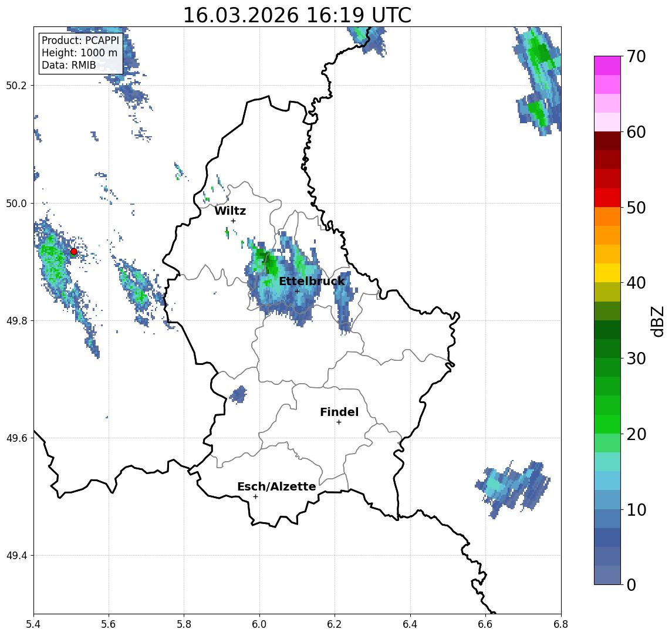Screen dimensions: 672x636
Task: Click the 50 colorbar tick label
Action: click(x=636, y=208)
